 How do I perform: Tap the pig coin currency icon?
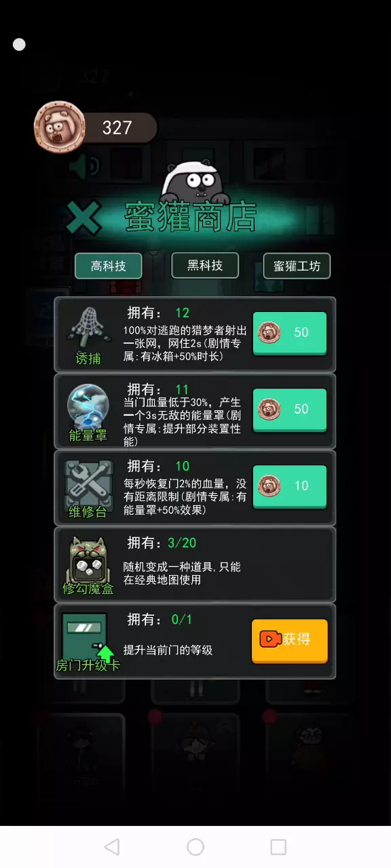(x=60, y=127)
